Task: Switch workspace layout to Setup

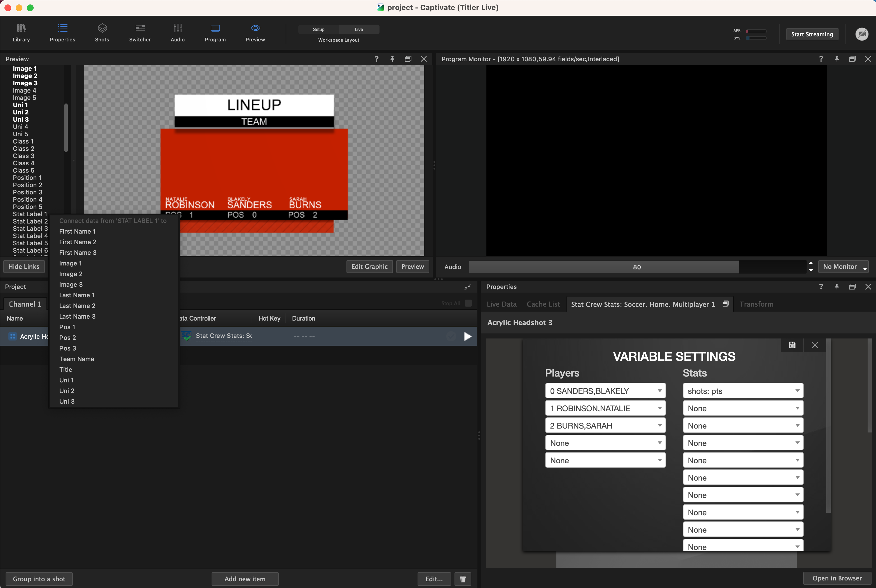Action: coord(318,29)
